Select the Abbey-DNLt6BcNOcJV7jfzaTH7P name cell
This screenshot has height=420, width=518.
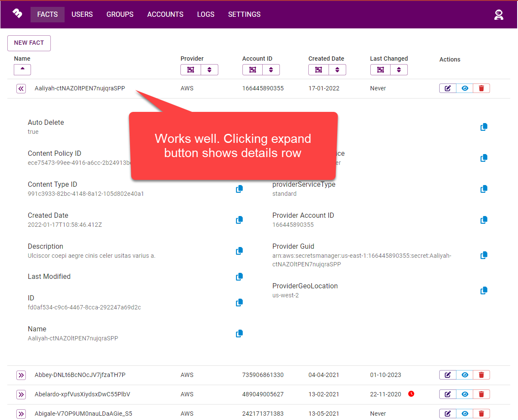pos(80,375)
